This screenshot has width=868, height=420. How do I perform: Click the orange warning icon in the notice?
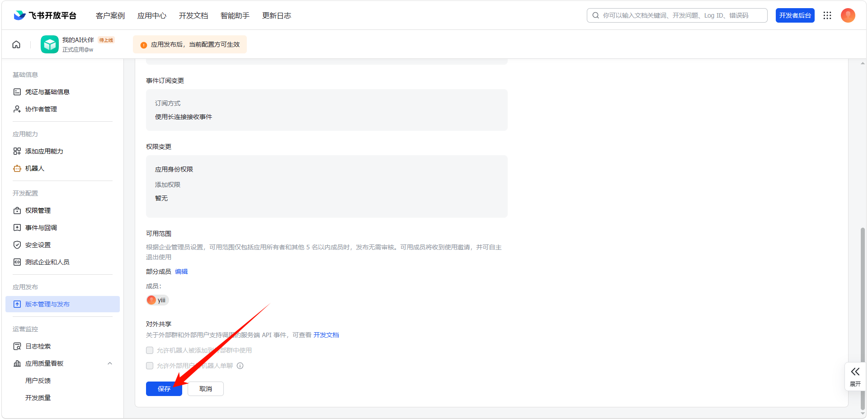(144, 45)
